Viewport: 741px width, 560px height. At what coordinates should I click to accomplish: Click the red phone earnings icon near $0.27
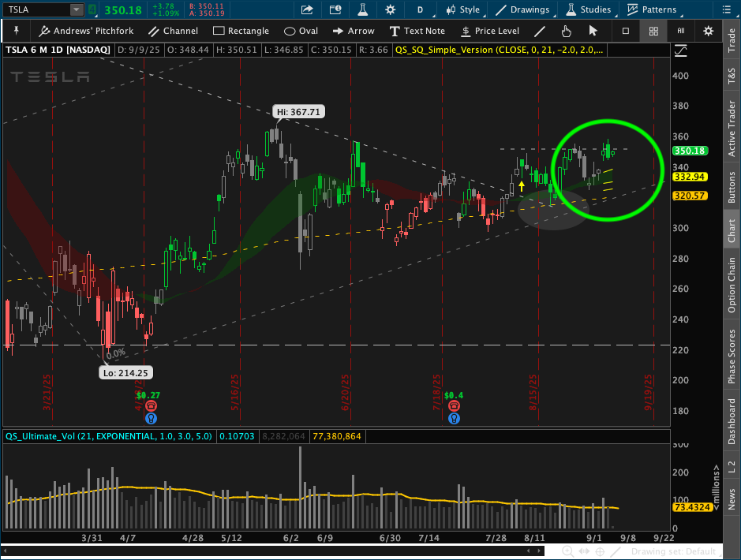pos(151,405)
